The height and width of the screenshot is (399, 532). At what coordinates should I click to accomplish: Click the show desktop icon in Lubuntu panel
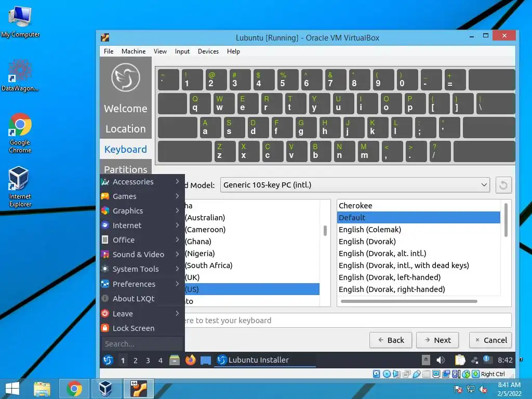click(206, 361)
